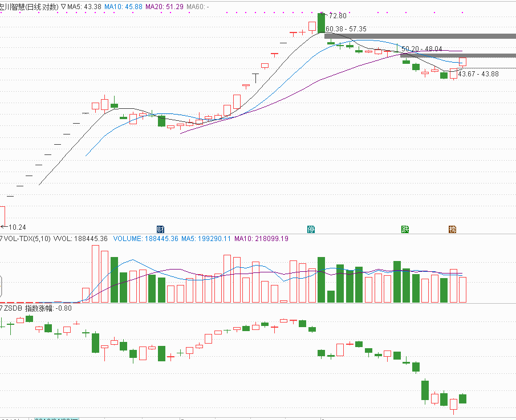This screenshot has width=516, height=420.
Task: Select the MA10: 45.88 label
Action: tap(123, 7)
